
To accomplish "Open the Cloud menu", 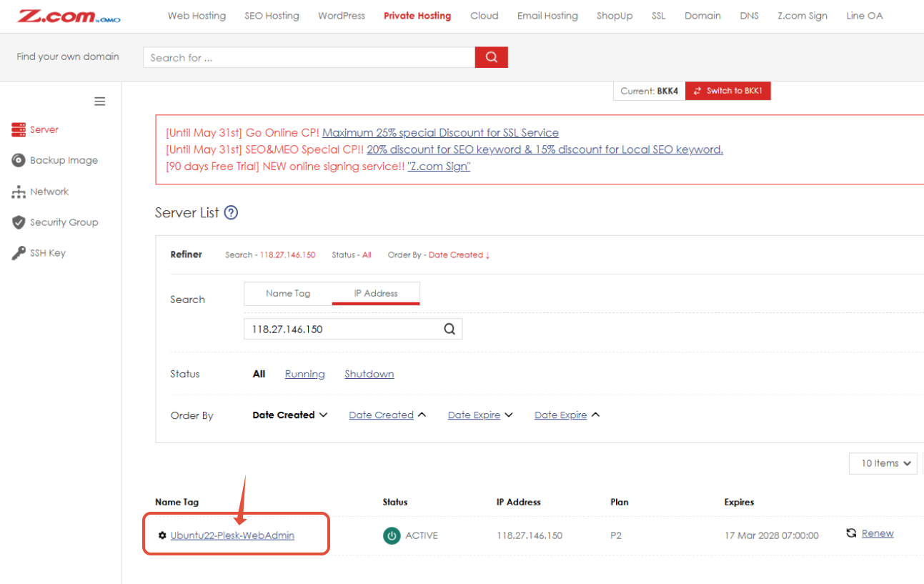I will [x=485, y=16].
